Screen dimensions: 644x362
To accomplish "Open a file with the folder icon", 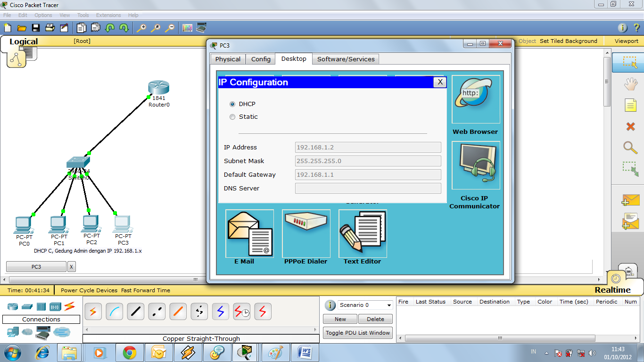I will tap(22, 28).
